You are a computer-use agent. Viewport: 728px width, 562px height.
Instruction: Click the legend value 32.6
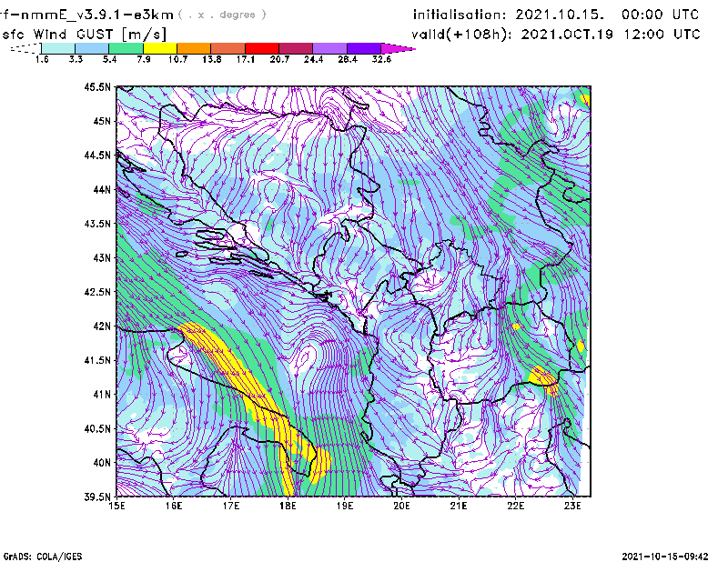coord(381,59)
